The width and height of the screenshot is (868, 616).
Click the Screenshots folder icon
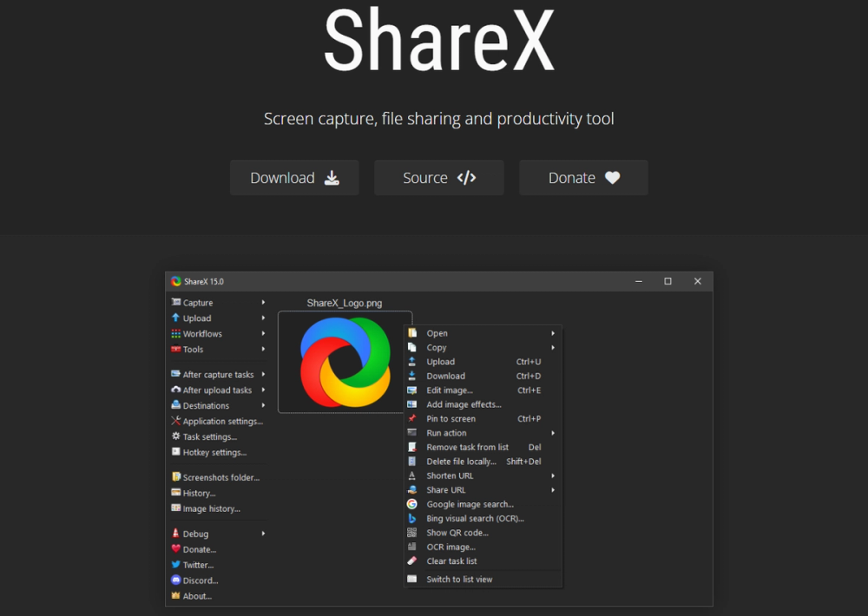(176, 476)
